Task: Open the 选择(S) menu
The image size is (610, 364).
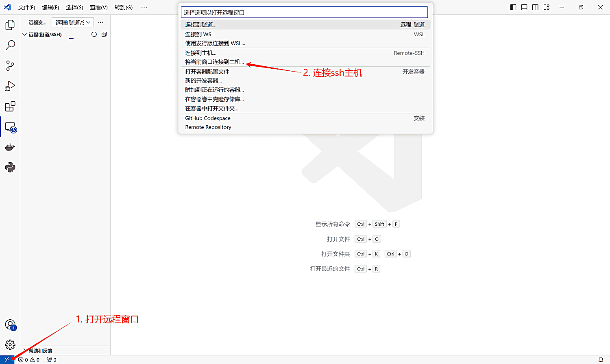Action: 74,7
